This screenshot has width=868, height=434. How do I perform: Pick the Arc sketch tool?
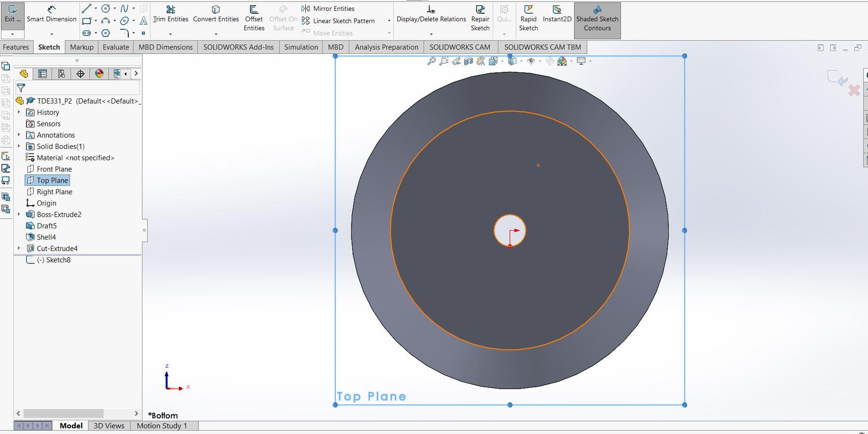[x=106, y=21]
